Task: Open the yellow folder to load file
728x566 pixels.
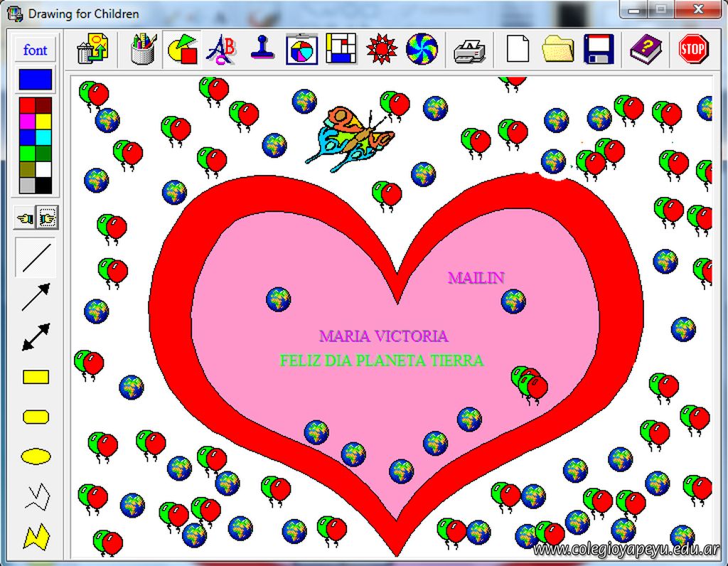Action: 557,50
